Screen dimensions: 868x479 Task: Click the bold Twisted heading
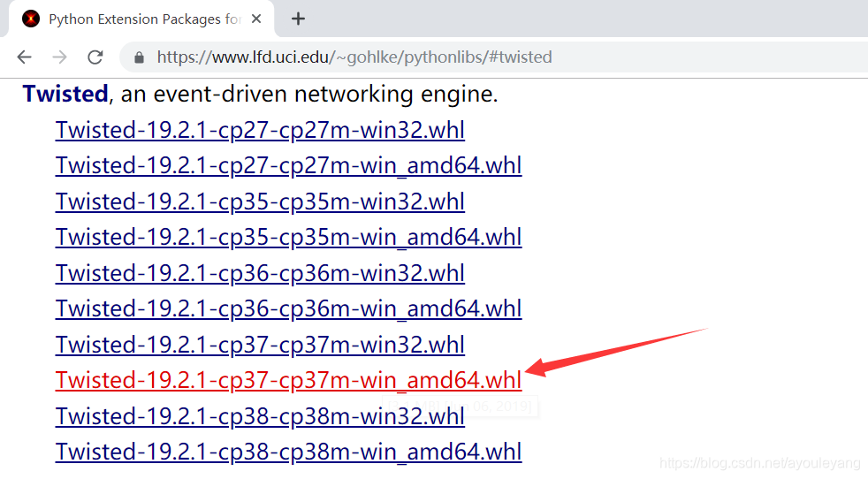[65, 94]
